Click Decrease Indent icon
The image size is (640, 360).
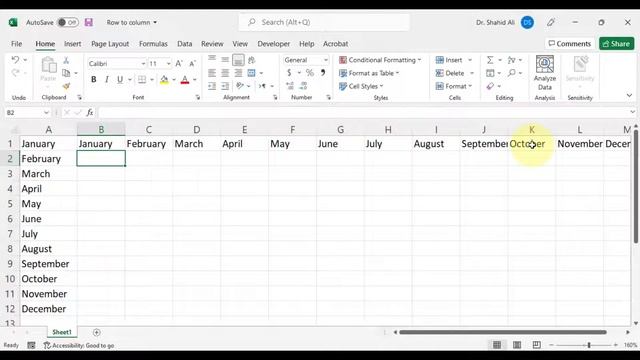coord(212,86)
